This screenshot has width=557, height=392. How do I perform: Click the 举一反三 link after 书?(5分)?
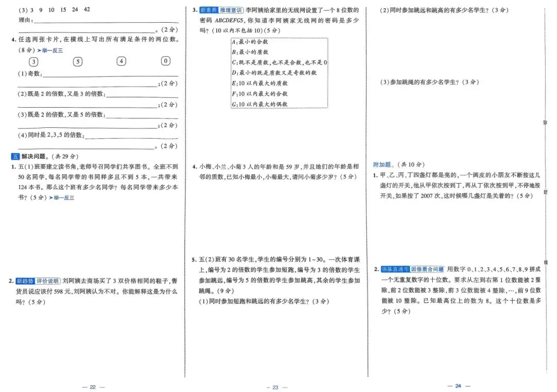[62, 198]
